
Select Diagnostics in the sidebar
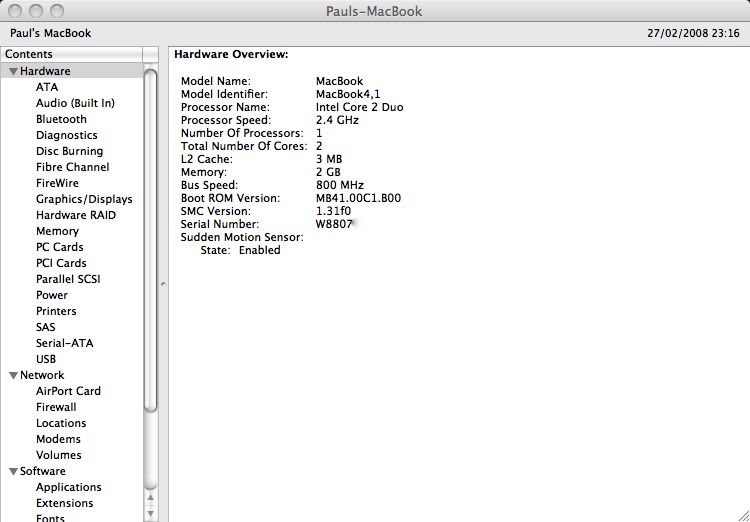point(66,135)
